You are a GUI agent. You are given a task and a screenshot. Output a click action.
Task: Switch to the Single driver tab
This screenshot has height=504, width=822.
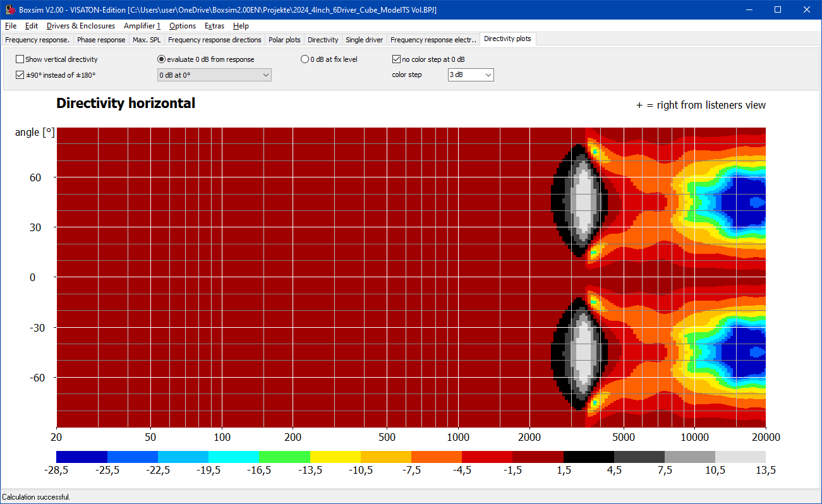(x=365, y=40)
